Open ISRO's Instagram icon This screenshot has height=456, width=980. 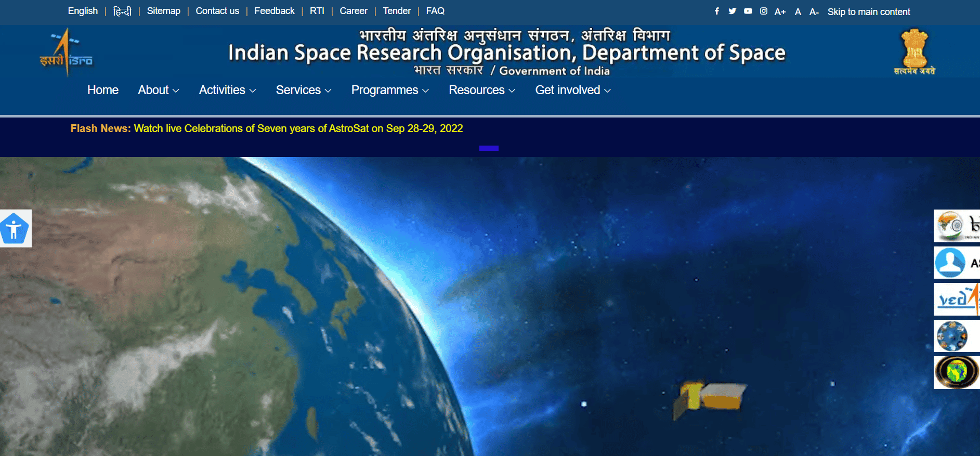pyautogui.click(x=763, y=11)
